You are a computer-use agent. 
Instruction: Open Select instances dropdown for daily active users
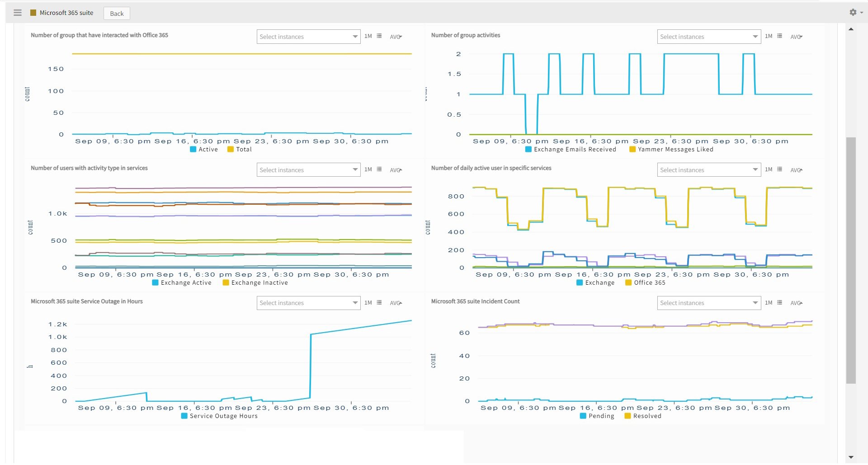(x=709, y=169)
